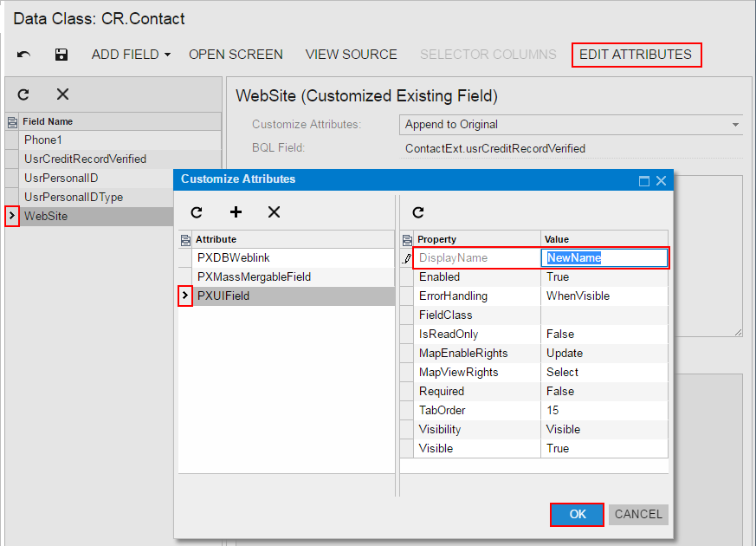Add a new attribute with plus icon
Viewport: 756px width, 546px height.
[236, 212]
